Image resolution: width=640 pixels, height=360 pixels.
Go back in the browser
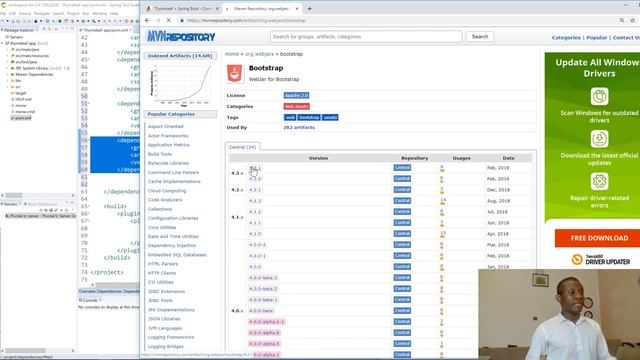point(147,20)
